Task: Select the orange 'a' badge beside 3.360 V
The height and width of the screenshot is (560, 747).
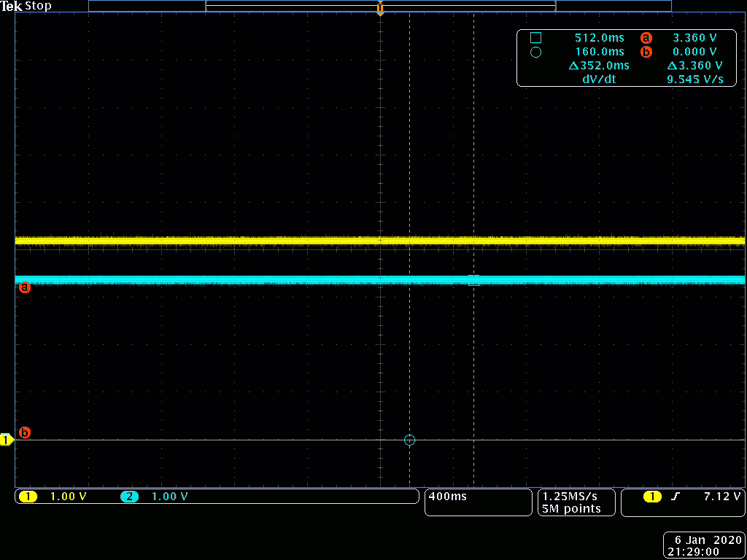Action: 645,37
